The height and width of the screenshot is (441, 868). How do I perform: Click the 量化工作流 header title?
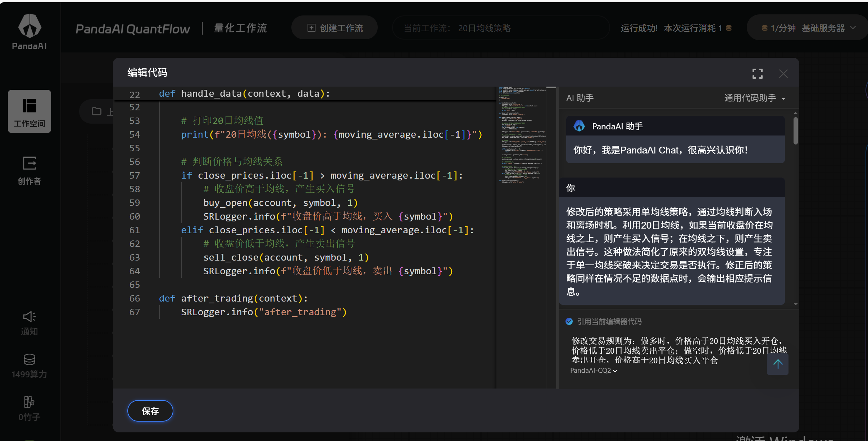240,28
